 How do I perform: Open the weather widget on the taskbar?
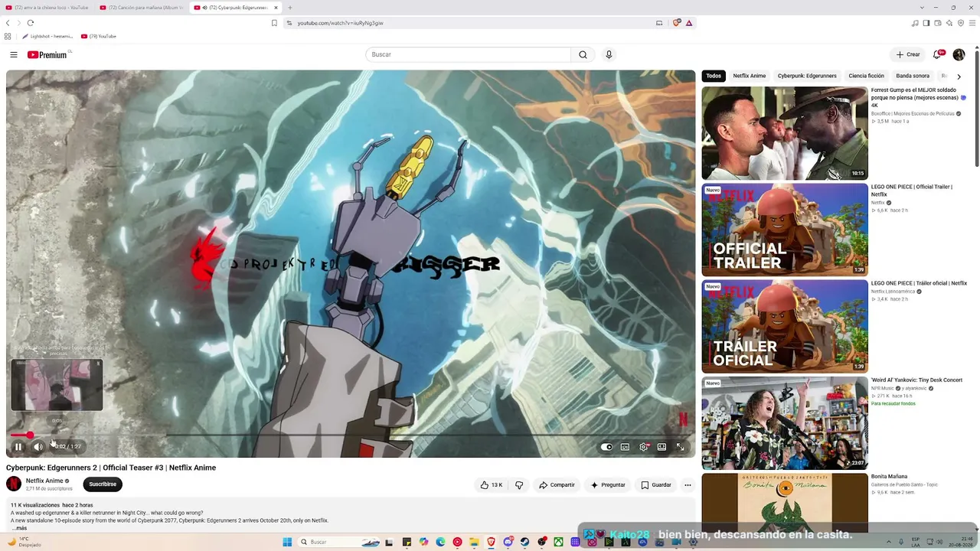[x=23, y=542]
